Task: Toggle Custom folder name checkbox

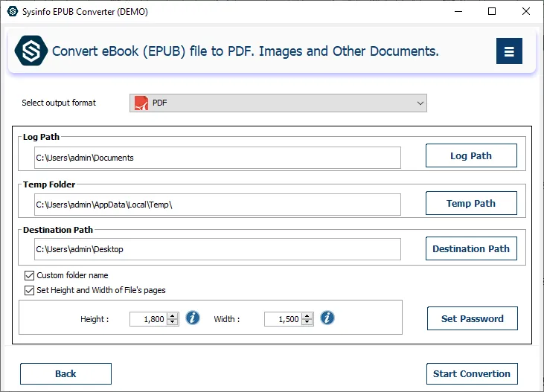Action: [x=30, y=275]
